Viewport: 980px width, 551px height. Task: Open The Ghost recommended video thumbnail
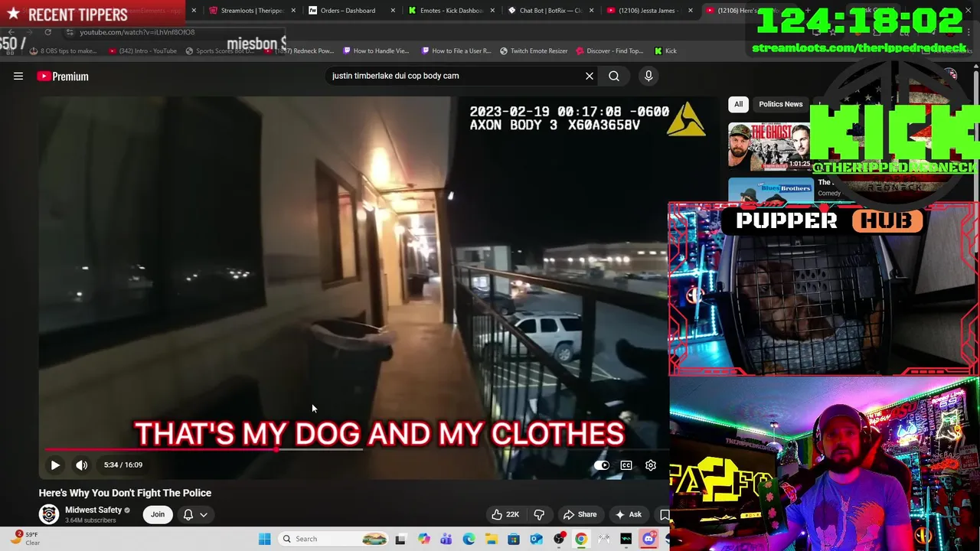(769, 147)
